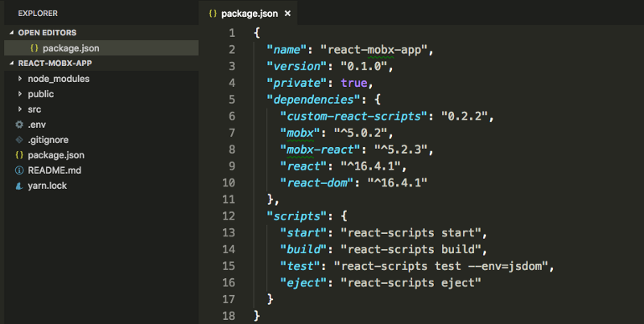This screenshot has width=644, height=324.
Task: Open package.json in the project tree
Action: (56, 155)
